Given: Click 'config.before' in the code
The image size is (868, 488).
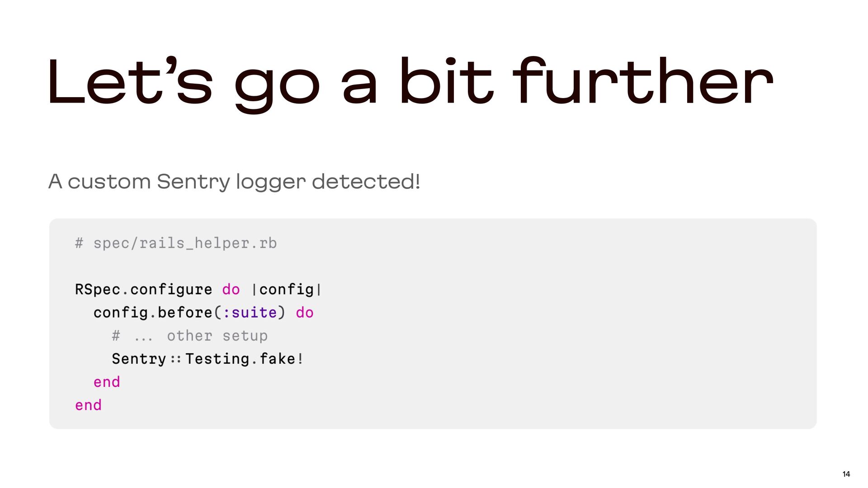Looking at the screenshot, I should [153, 312].
